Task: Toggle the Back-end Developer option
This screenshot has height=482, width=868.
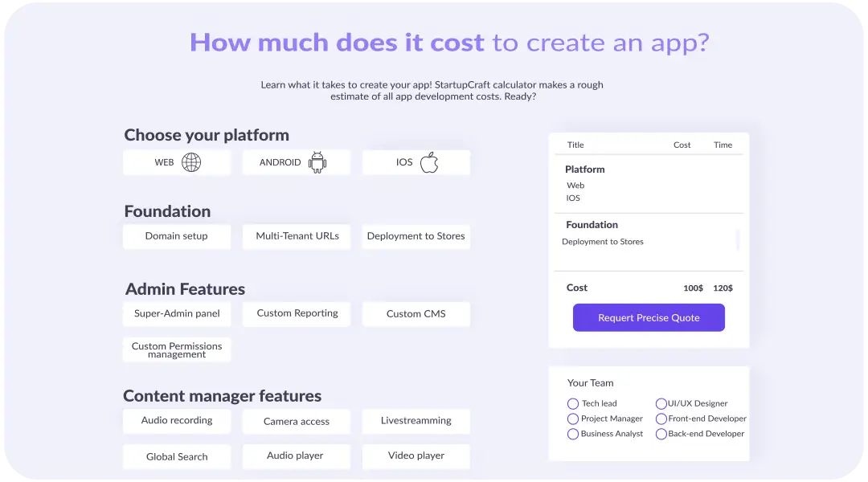Action: pyautogui.click(x=661, y=434)
